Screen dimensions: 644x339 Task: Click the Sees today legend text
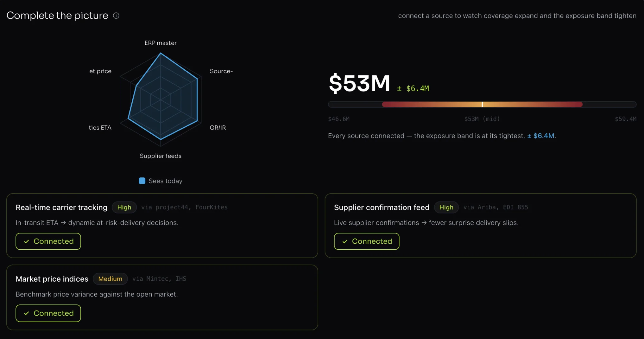pyautogui.click(x=166, y=181)
